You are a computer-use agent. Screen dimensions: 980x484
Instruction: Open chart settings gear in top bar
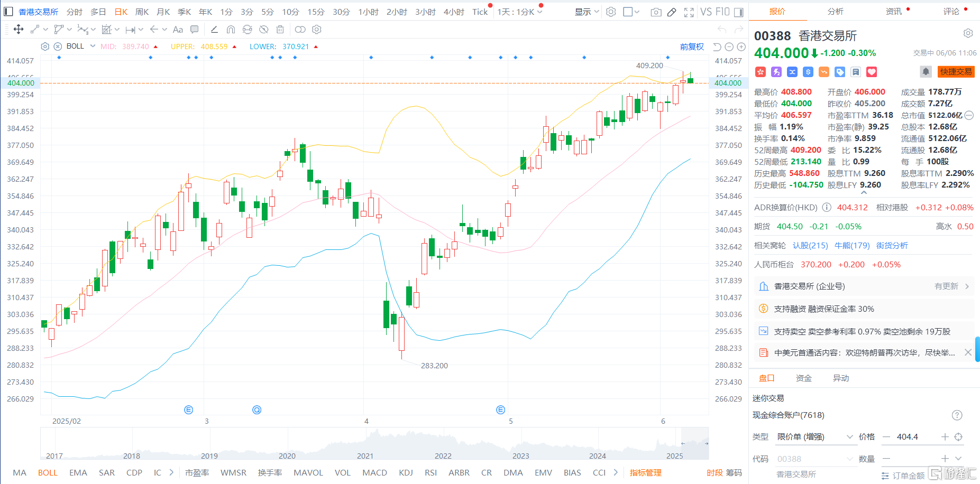[611, 12]
